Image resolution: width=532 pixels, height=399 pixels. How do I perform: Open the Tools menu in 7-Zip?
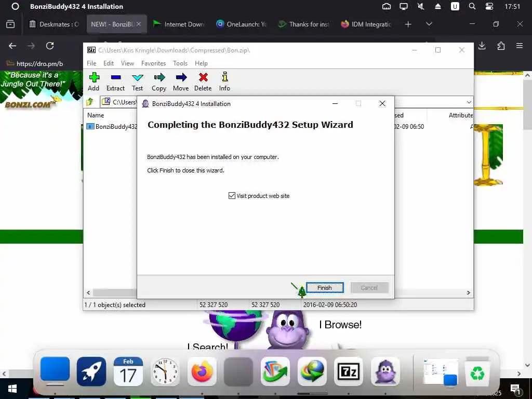(x=180, y=63)
